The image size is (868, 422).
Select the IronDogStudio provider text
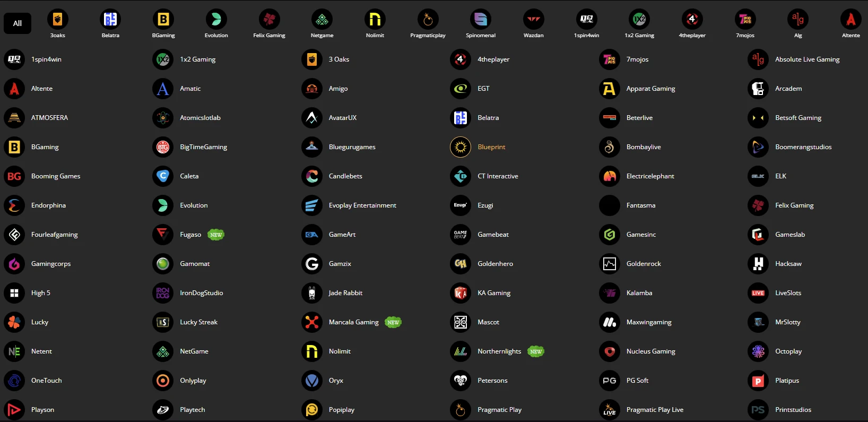tap(202, 293)
